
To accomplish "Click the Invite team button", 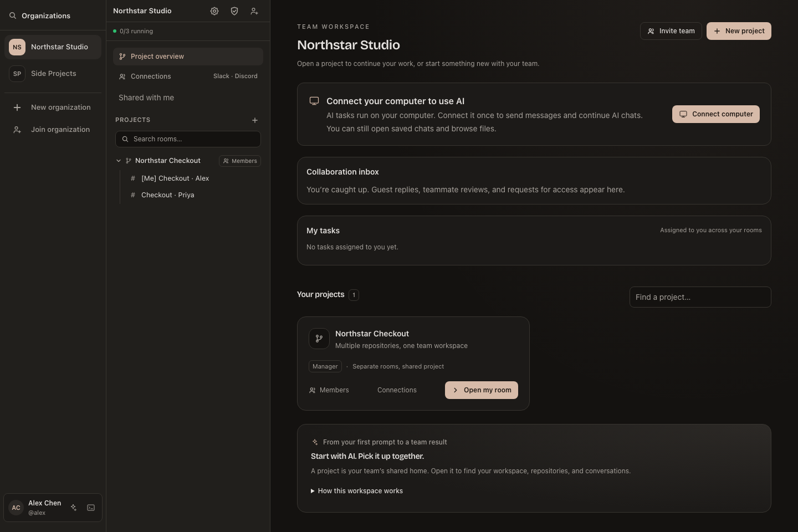I will pos(671,31).
